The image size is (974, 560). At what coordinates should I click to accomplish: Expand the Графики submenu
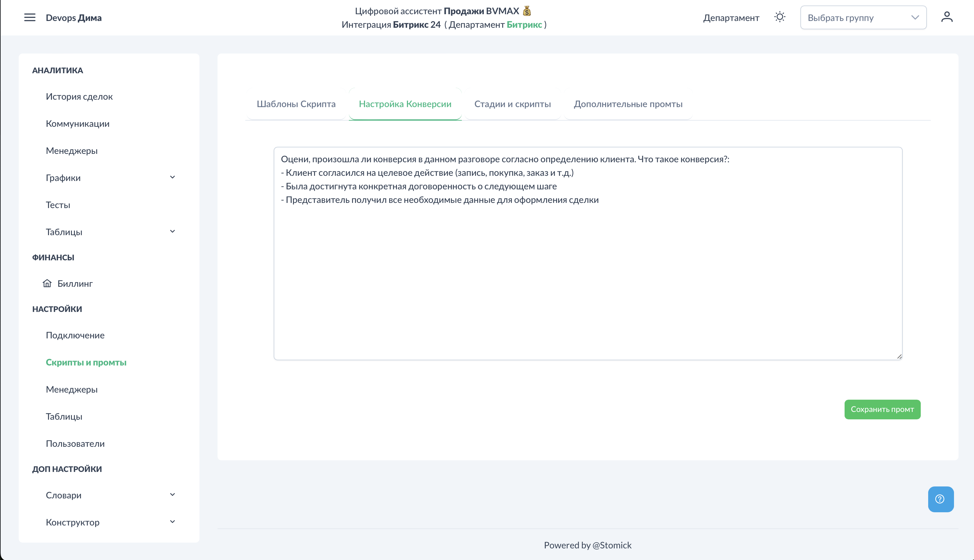click(x=172, y=177)
